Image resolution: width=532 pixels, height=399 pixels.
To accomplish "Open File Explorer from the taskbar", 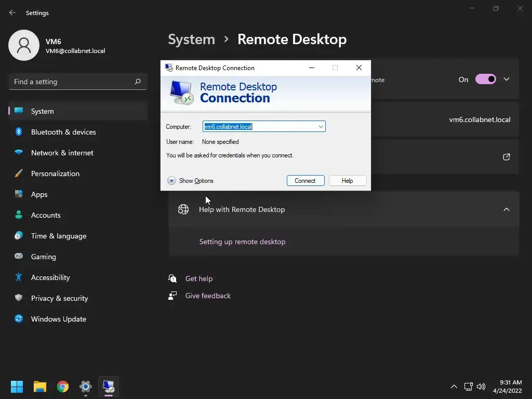I will click(39, 387).
